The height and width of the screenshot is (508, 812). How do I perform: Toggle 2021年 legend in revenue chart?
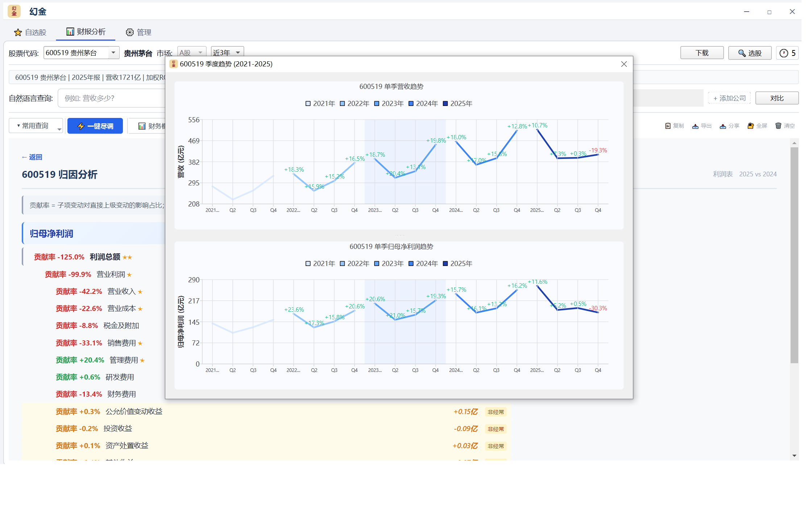tap(320, 103)
